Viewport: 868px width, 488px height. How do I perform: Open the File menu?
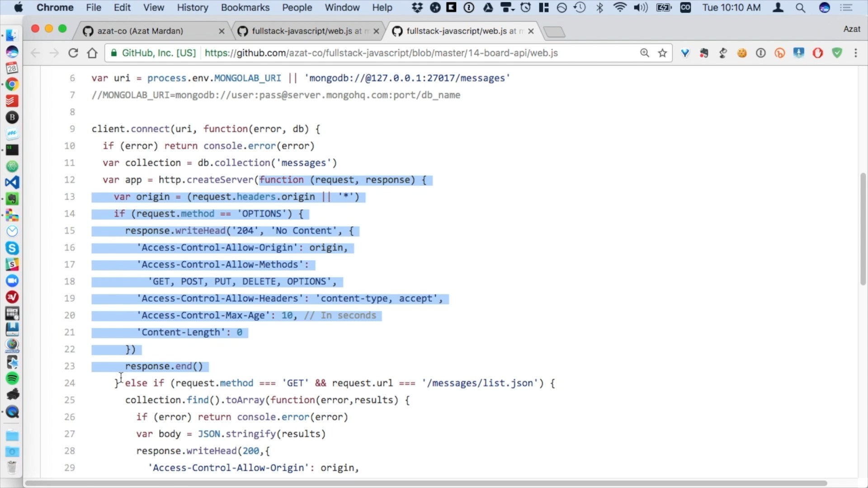coord(94,8)
